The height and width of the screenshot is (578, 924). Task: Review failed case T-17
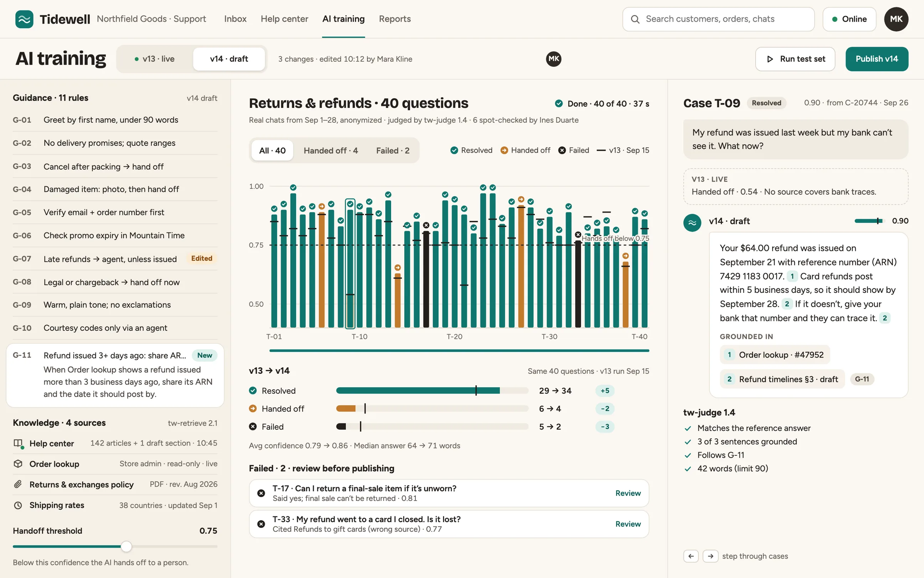[x=628, y=493]
